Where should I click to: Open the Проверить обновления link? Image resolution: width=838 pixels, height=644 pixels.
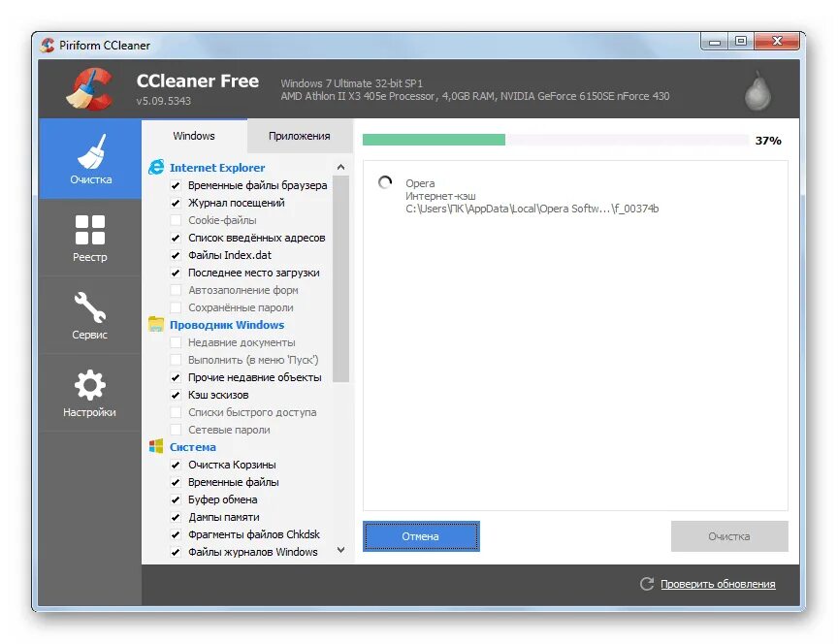click(718, 584)
